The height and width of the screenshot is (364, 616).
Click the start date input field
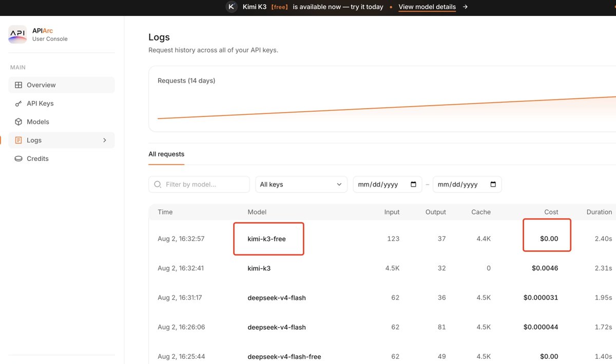click(x=387, y=185)
